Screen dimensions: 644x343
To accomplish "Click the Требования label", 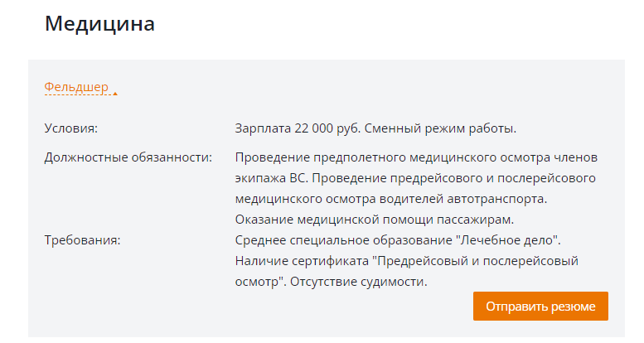I will click(83, 240).
